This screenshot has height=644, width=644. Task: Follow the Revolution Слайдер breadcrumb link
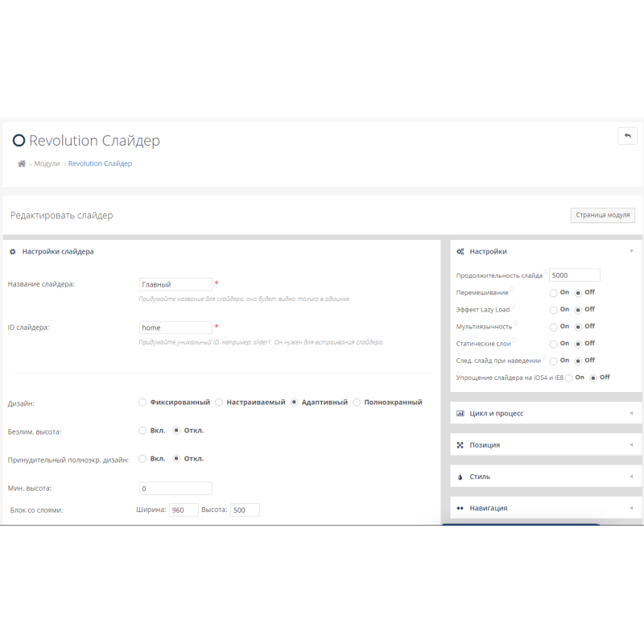pyautogui.click(x=100, y=163)
